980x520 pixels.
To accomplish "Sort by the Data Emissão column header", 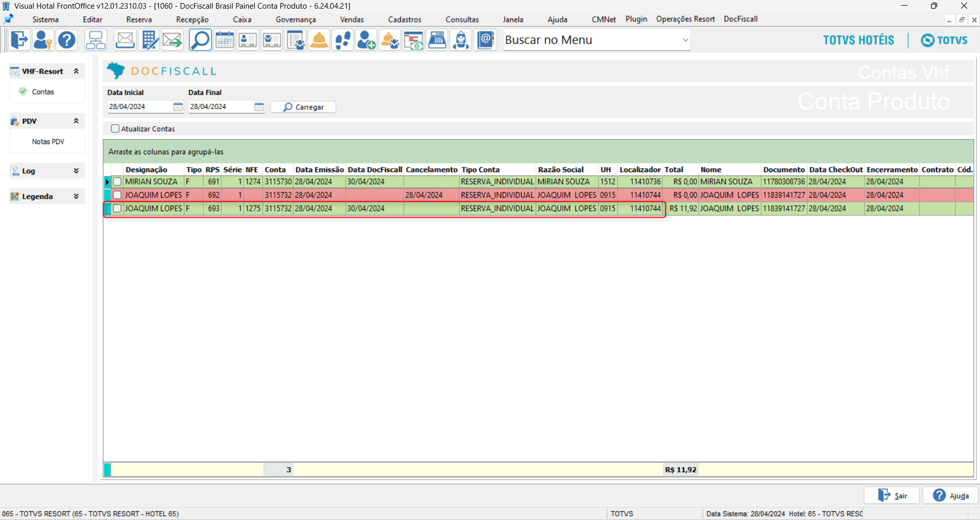I will point(320,170).
